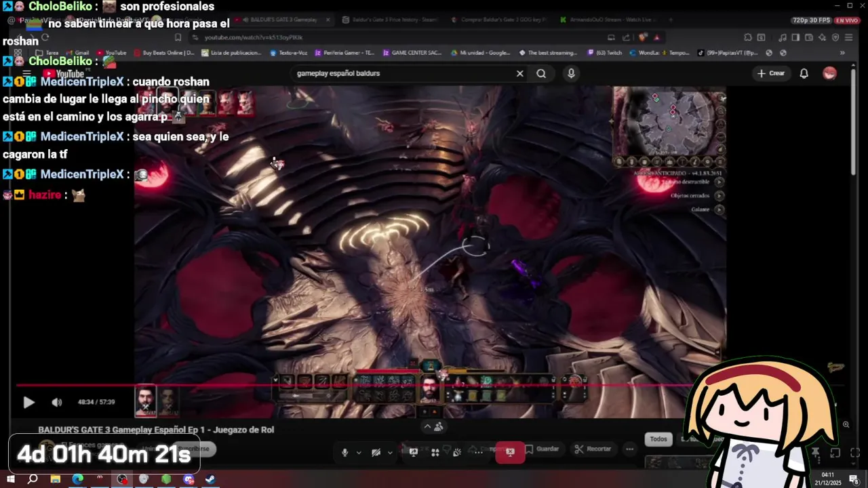Open more actions three-dot menu
Image resolution: width=868 pixels, height=488 pixels.
click(x=630, y=449)
